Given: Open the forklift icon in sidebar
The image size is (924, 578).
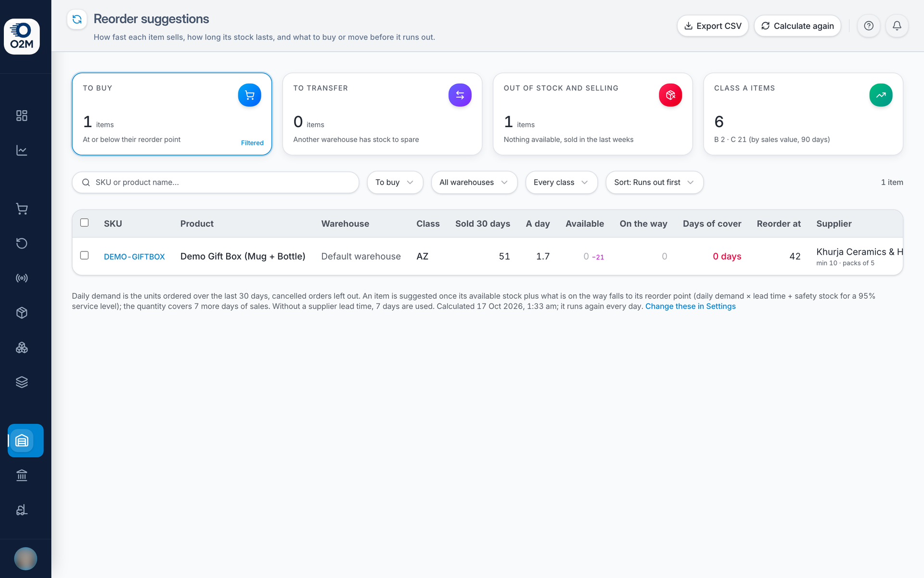Looking at the screenshot, I should [x=22, y=510].
